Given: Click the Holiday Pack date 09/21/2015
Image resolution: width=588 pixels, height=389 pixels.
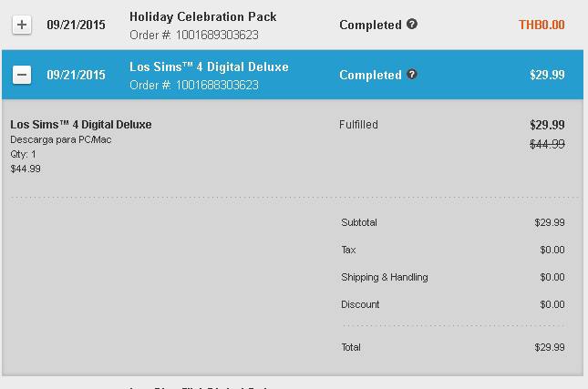Looking at the screenshot, I should tap(77, 25).
